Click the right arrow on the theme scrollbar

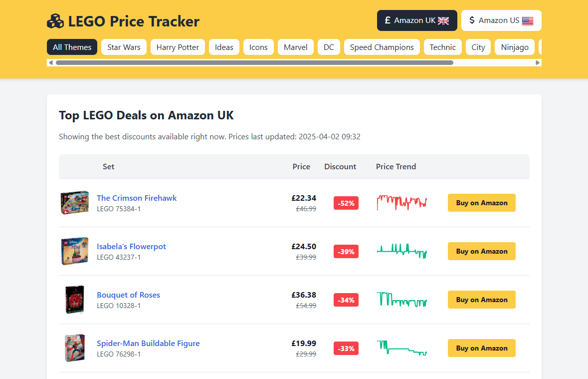pyautogui.click(x=537, y=62)
